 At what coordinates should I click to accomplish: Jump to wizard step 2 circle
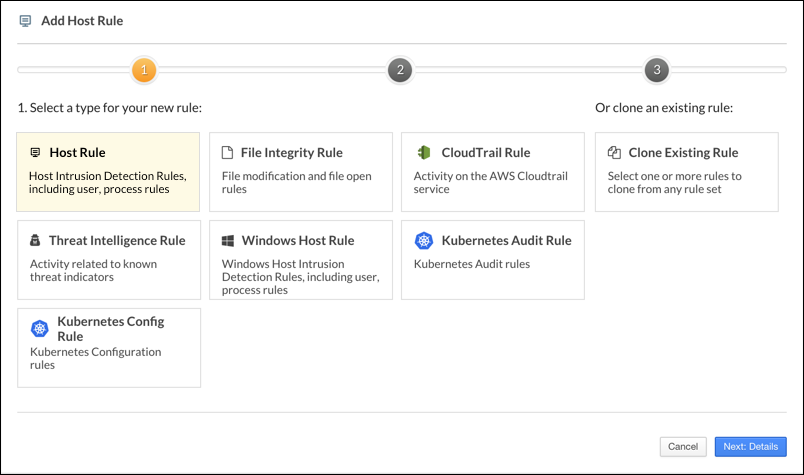[400, 70]
